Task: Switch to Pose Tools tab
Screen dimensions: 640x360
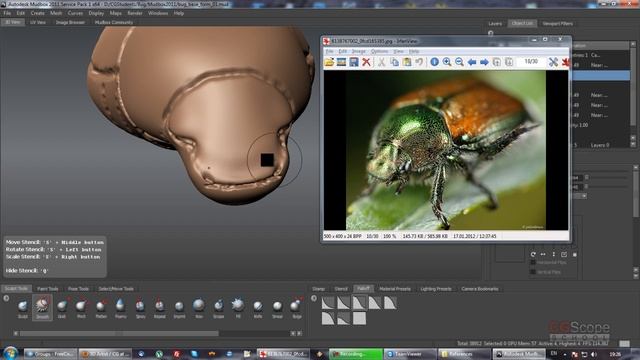Action: [78, 289]
